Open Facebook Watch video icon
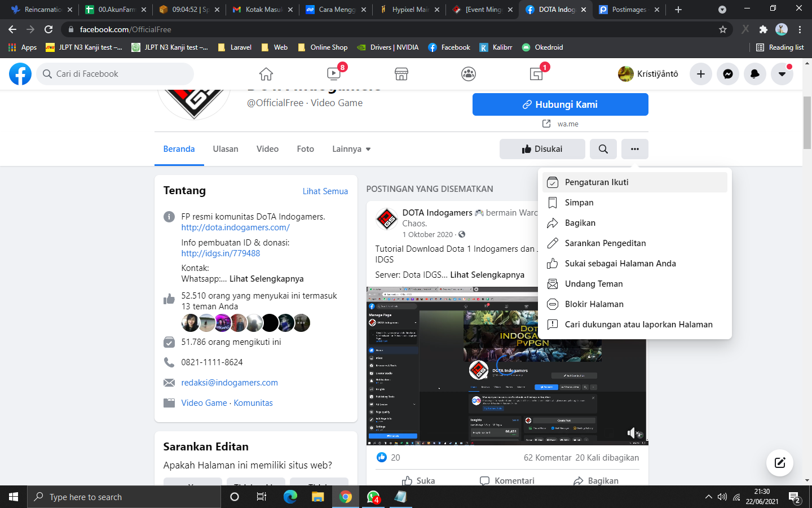Viewport: 812px width, 508px height. pyautogui.click(x=334, y=74)
